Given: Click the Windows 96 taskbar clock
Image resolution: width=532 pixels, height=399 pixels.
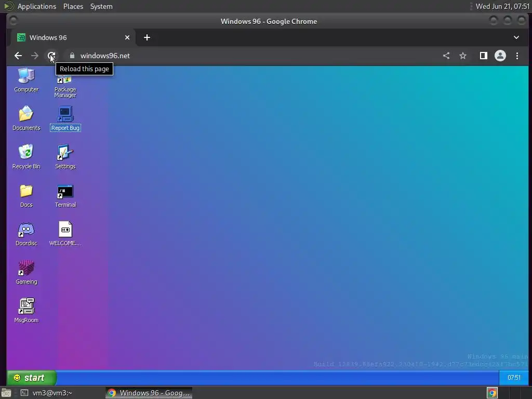Looking at the screenshot, I should tap(514, 378).
